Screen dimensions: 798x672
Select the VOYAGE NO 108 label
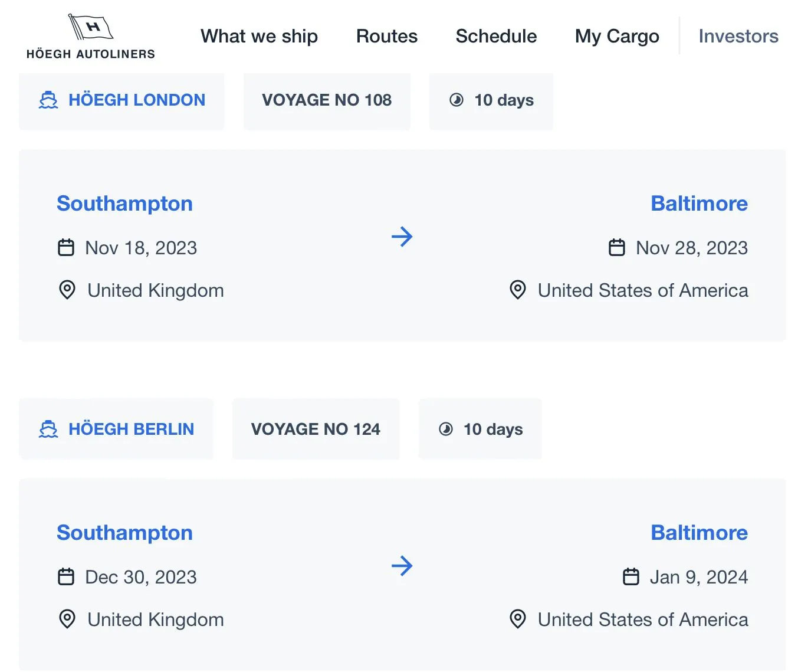tap(327, 100)
